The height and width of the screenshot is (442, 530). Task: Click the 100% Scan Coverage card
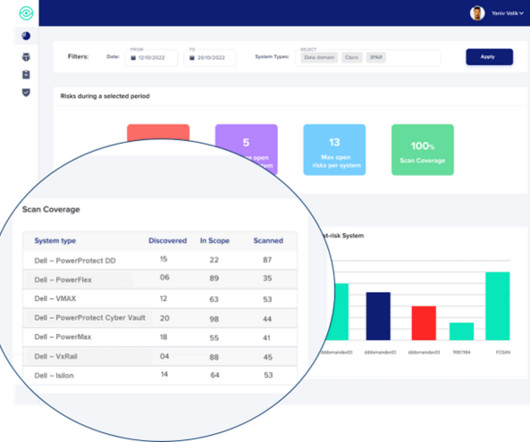click(x=423, y=150)
